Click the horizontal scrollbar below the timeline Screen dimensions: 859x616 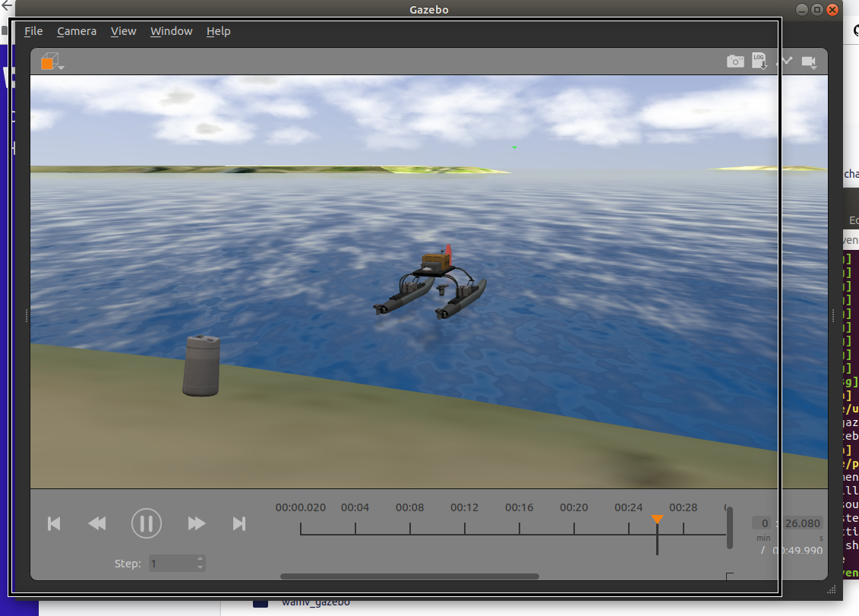410,576
